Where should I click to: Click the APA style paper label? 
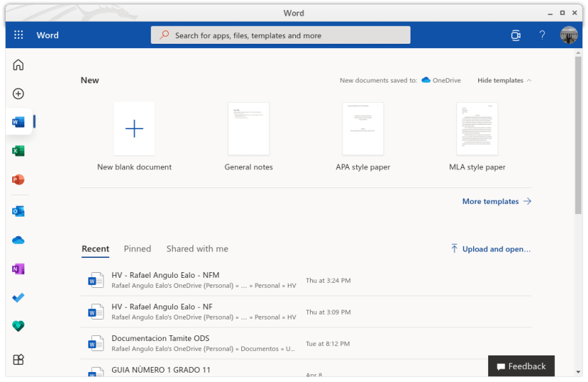pos(363,167)
